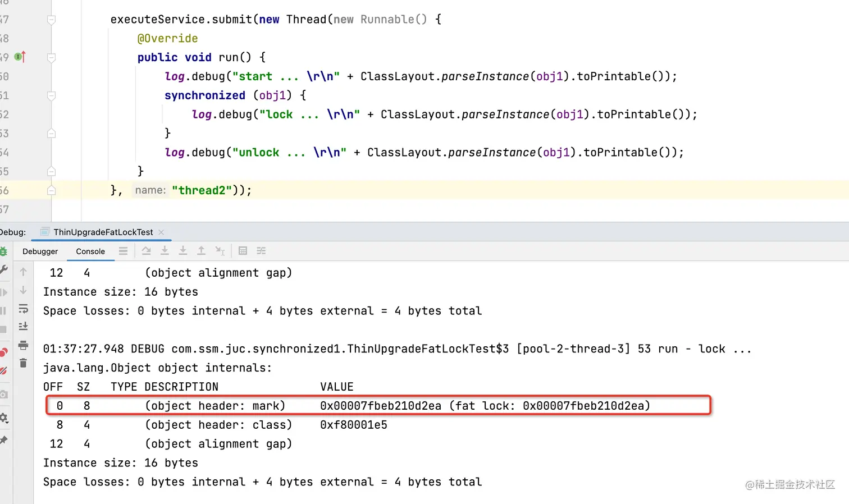
Task: Click the name: parameter hint
Action: coord(150,190)
